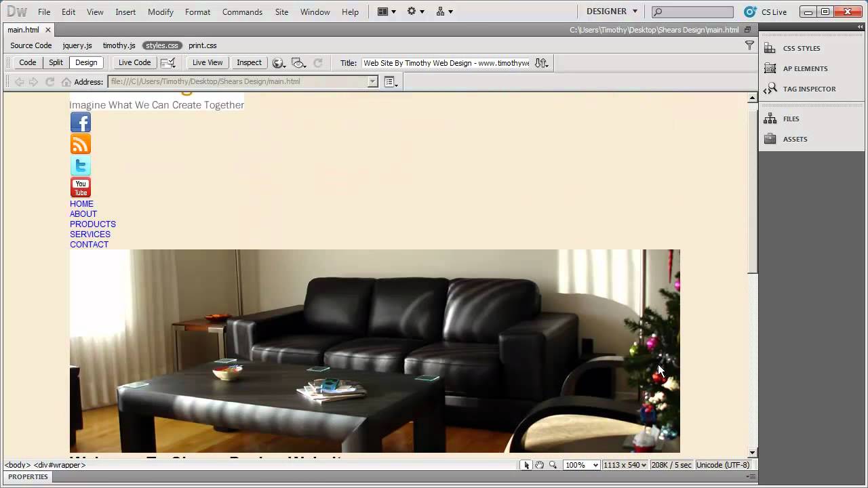
Task: Toggle Live Code on
Action: 134,62
